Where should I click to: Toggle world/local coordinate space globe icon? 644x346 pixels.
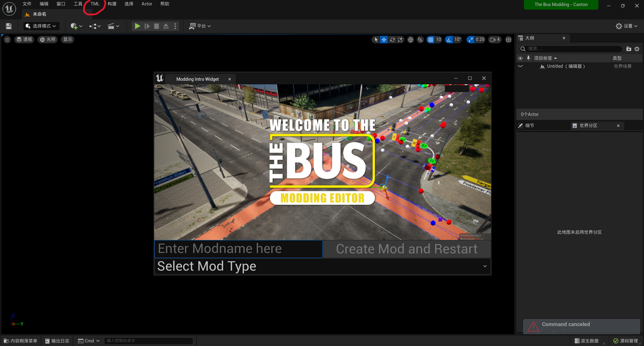tap(410, 39)
